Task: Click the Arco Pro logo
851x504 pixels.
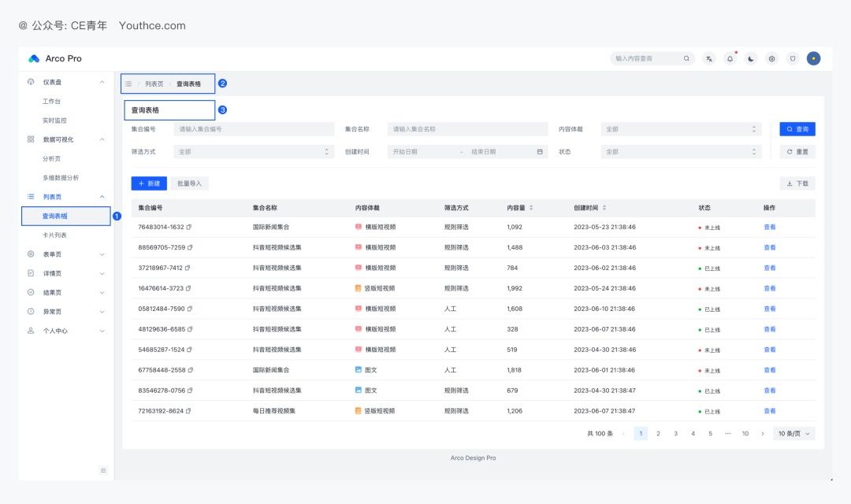Action: (34, 58)
